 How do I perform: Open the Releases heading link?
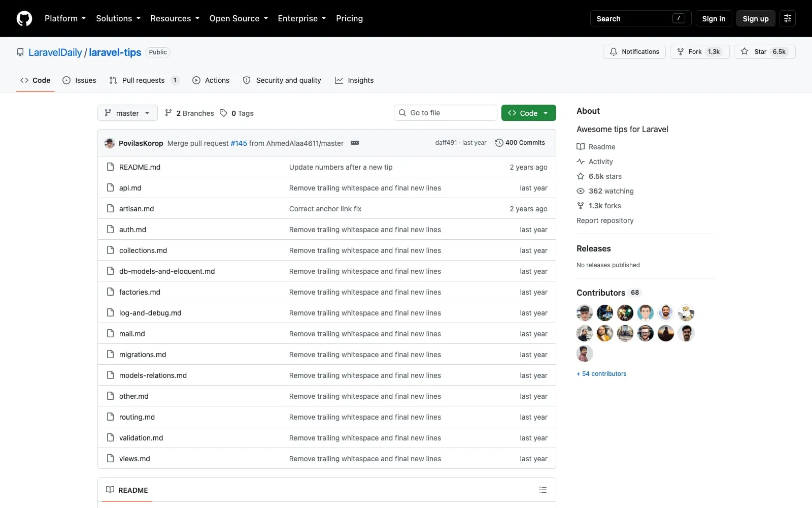[x=594, y=248]
